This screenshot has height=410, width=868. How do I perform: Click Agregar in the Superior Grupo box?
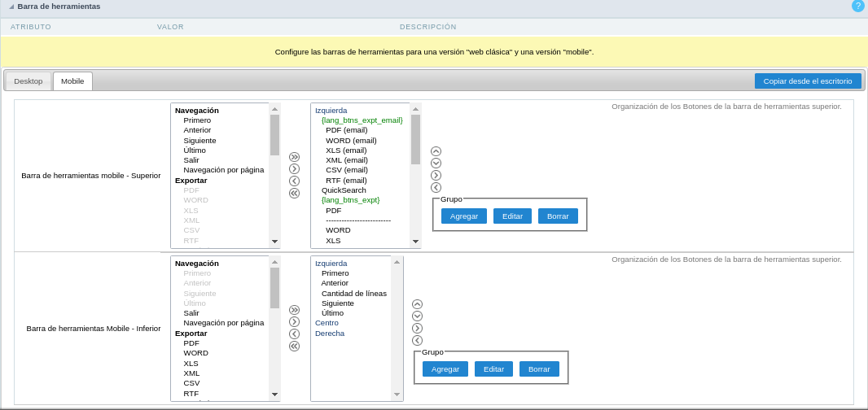(x=464, y=216)
